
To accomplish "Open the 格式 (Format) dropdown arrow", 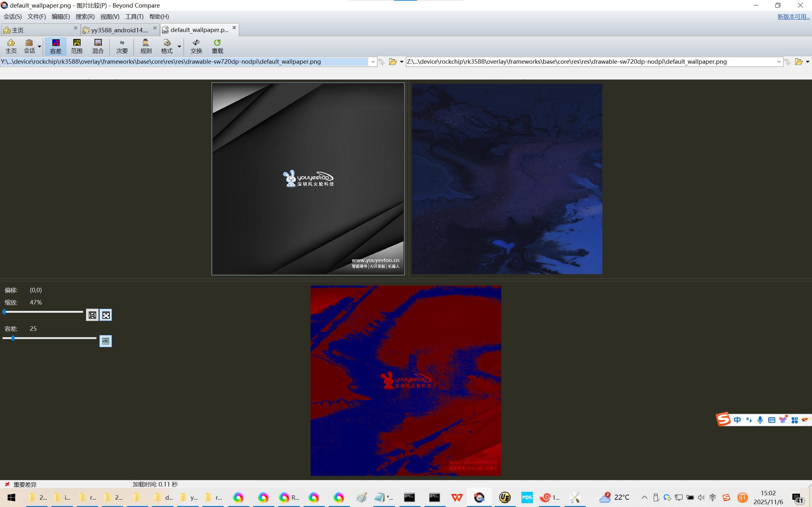I will [179, 46].
